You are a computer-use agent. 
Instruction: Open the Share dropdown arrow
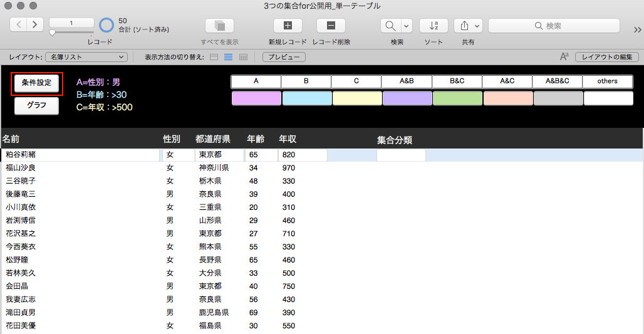tap(477, 26)
